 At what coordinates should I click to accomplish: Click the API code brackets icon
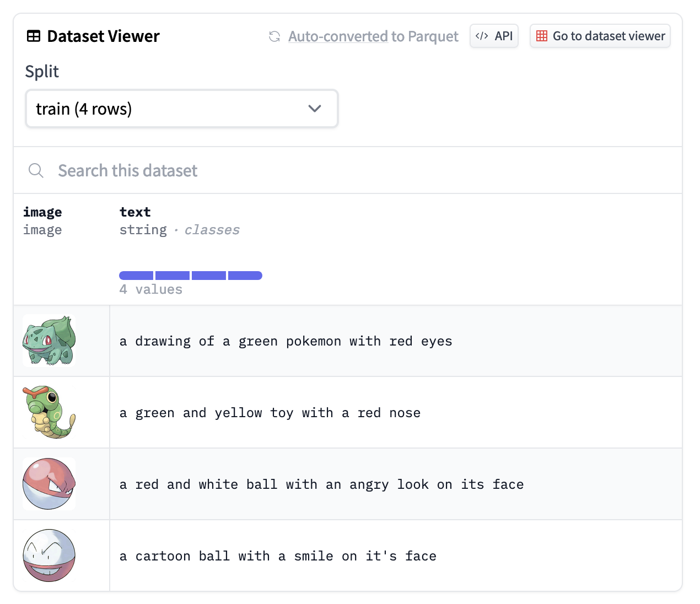(x=482, y=36)
